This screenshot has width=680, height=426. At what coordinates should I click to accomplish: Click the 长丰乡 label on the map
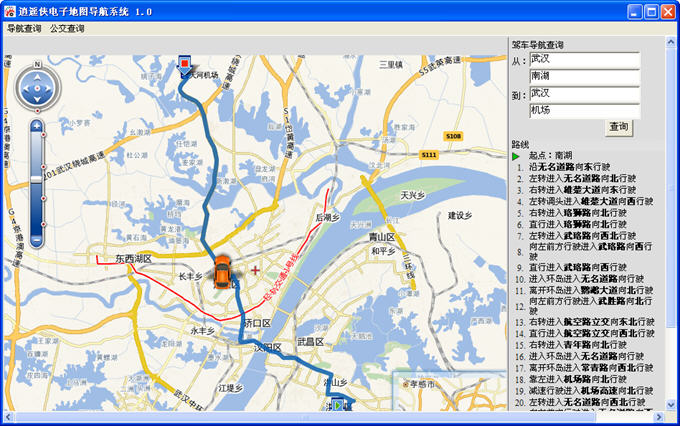coord(190,276)
